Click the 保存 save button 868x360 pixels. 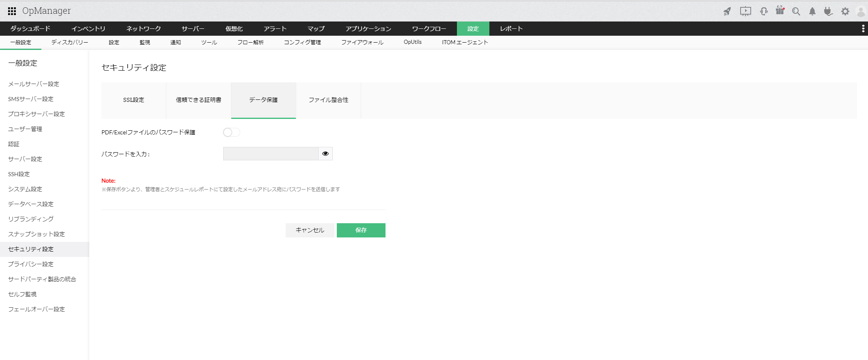coord(361,230)
